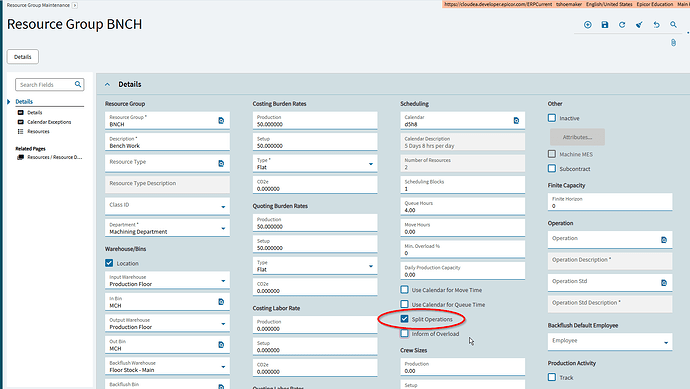Screen dimensions: 690x389
Task: Open Operation field search icon
Action: click(664, 240)
